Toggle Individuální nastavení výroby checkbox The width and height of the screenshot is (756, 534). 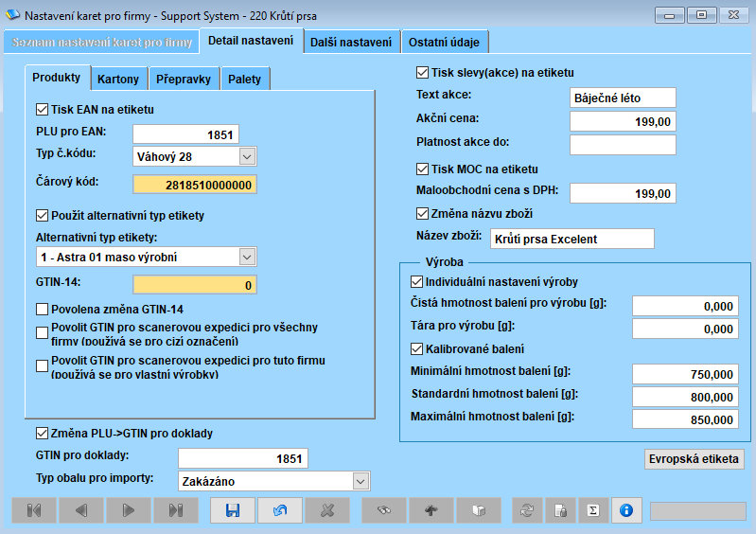coord(416,282)
